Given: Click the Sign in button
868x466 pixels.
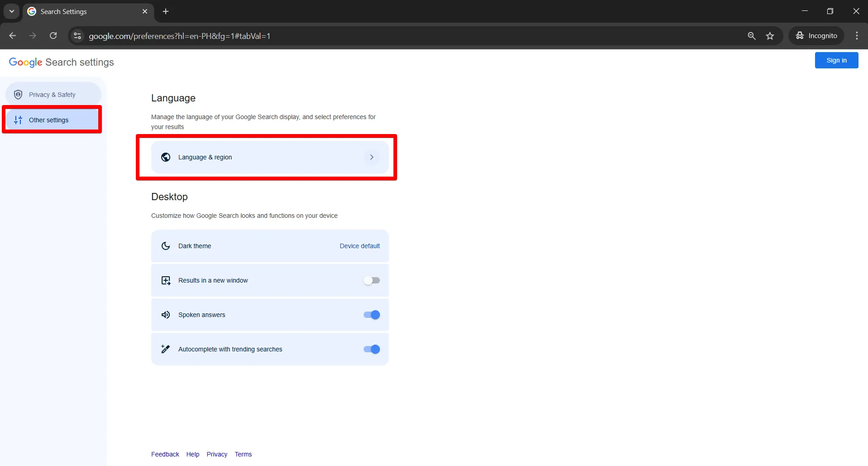Looking at the screenshot, I should tap(836, 60).
